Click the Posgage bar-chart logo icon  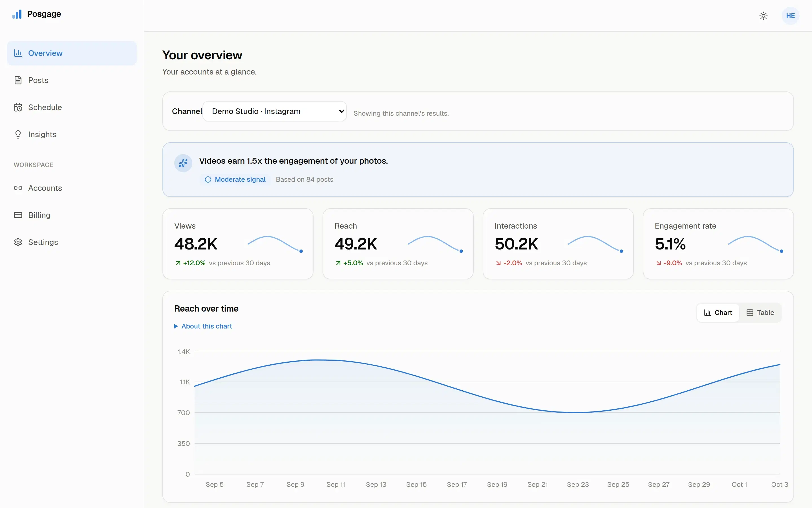pyautogui.click(x=17, y=14)
